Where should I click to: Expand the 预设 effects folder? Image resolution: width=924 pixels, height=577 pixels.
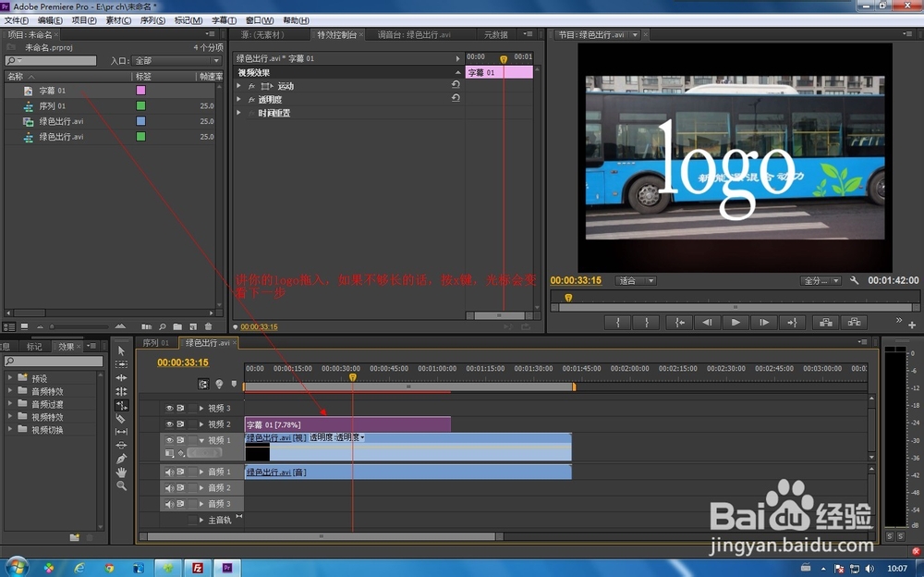pos(10,377)
